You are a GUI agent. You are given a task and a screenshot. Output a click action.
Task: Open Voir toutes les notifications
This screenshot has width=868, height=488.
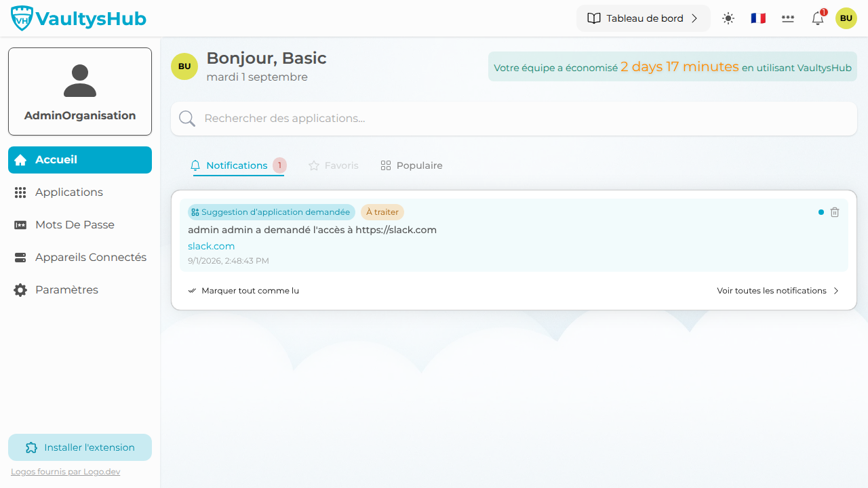pos(778,291)
